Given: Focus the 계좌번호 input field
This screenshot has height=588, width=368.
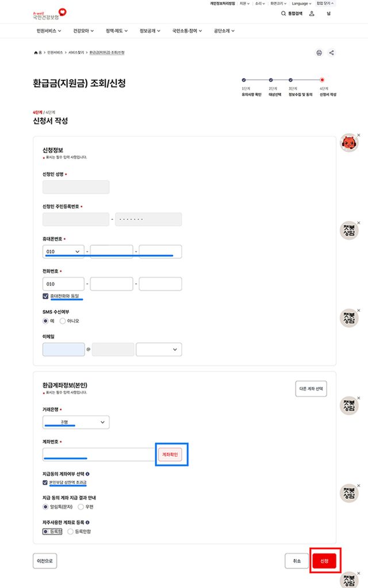Looking at the screenshot, I should tap(99, 455).
